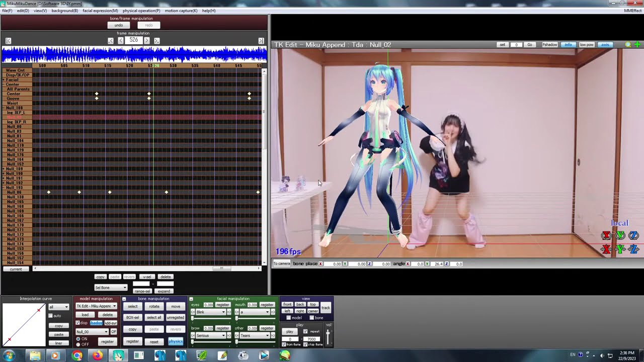Click the viewport zoom magnifier icon

(x=628, y=45)
